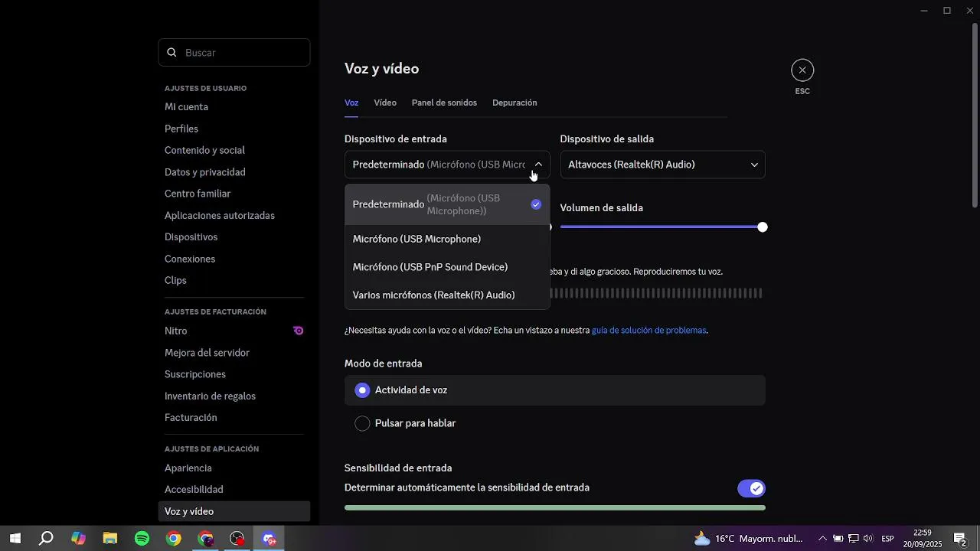Click the microphone test level meter

tap(657, 293)
